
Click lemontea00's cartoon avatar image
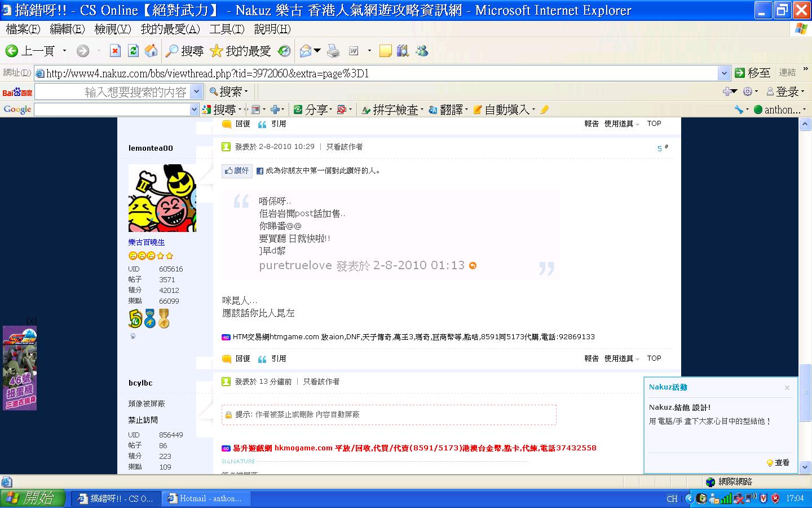click(x=162, y=198)
